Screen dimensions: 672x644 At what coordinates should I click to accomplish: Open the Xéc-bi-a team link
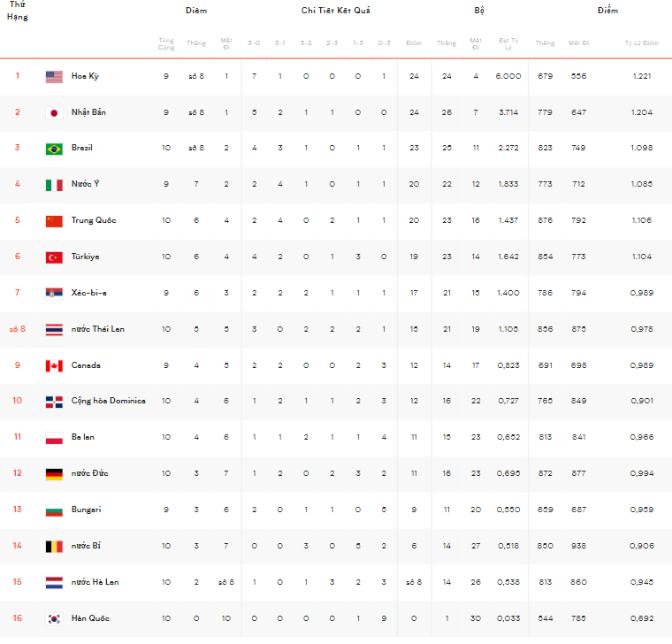pyautogui.click(x=88, y=293)
